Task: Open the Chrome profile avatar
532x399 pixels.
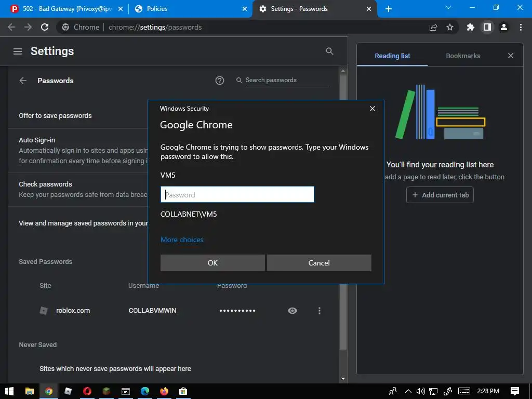Action: 504,27
